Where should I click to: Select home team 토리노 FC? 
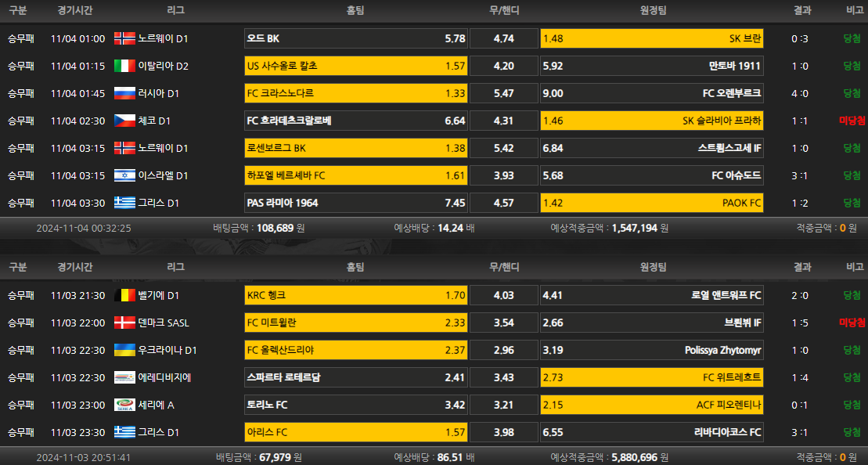point(356,405)
